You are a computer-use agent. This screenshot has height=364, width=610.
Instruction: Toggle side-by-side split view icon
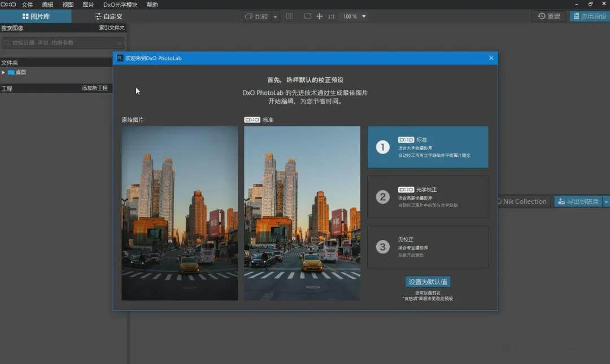(x=289, y=16)
